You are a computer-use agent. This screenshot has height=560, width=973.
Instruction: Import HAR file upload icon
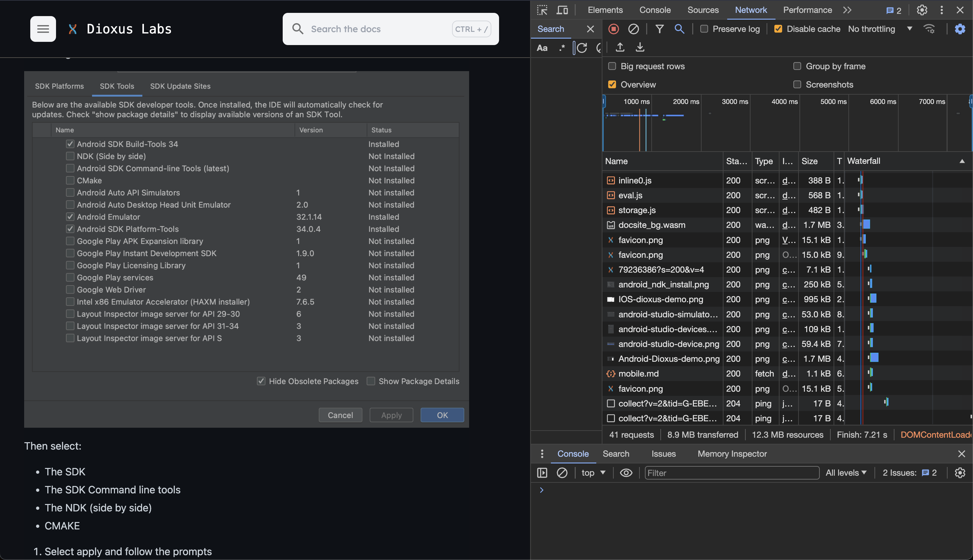tap(619, 47)
